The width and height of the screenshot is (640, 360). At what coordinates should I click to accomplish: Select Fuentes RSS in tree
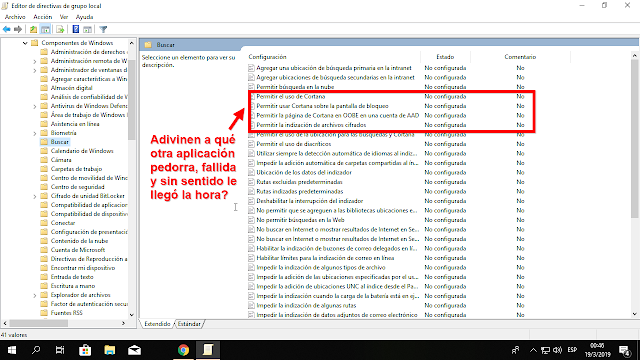pos(67,313)
